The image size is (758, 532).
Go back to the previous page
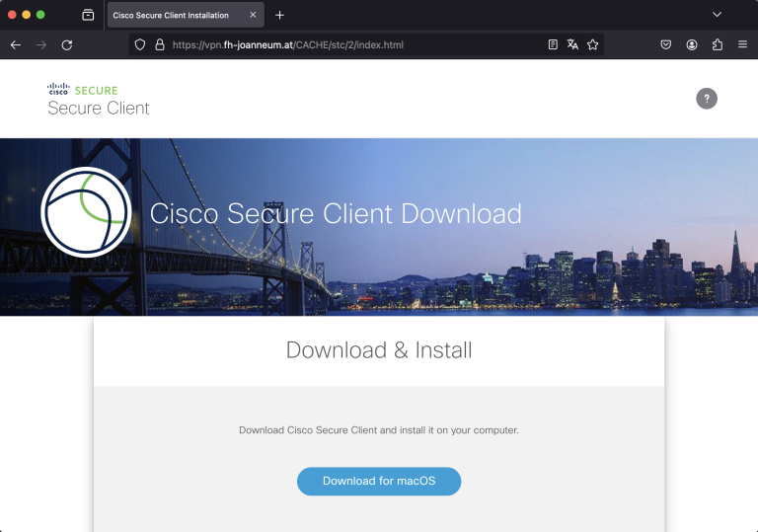click(16, 44)
